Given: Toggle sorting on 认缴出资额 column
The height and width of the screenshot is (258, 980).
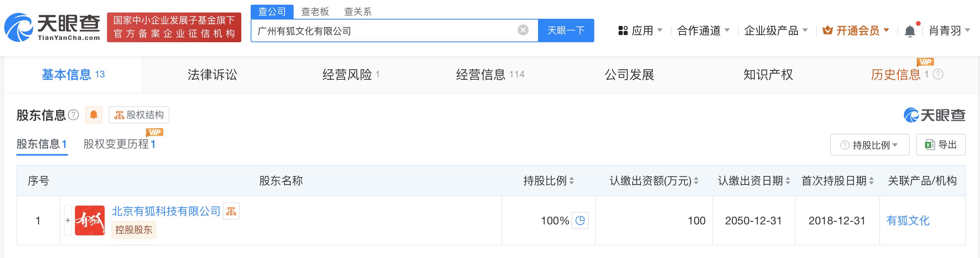Looking at the screenshot, I should point(697,181).
